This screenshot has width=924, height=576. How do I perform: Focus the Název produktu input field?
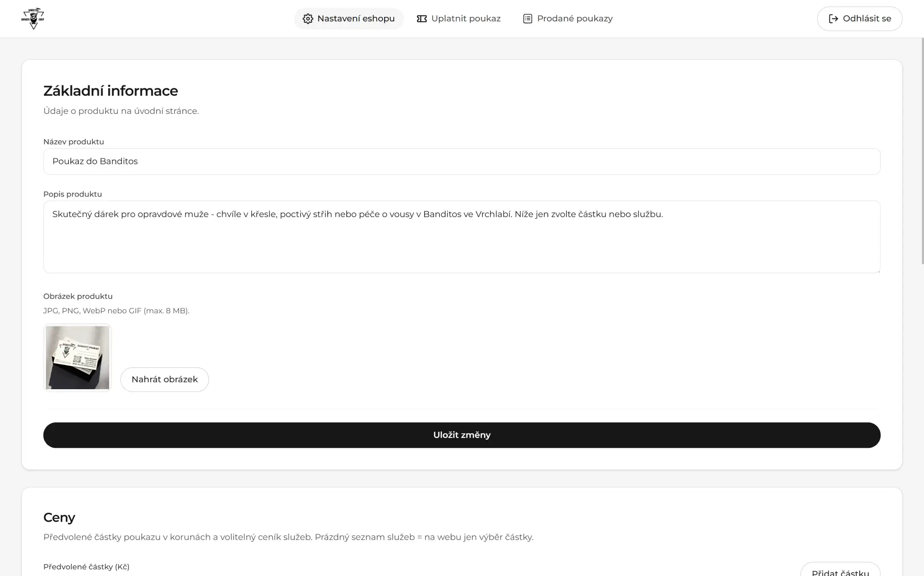point(461,161)
